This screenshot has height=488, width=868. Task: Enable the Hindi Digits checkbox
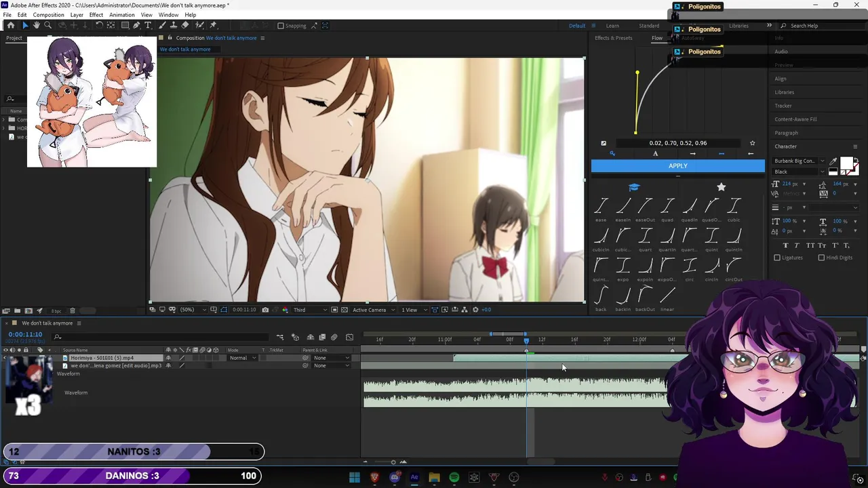click(821, 258)
